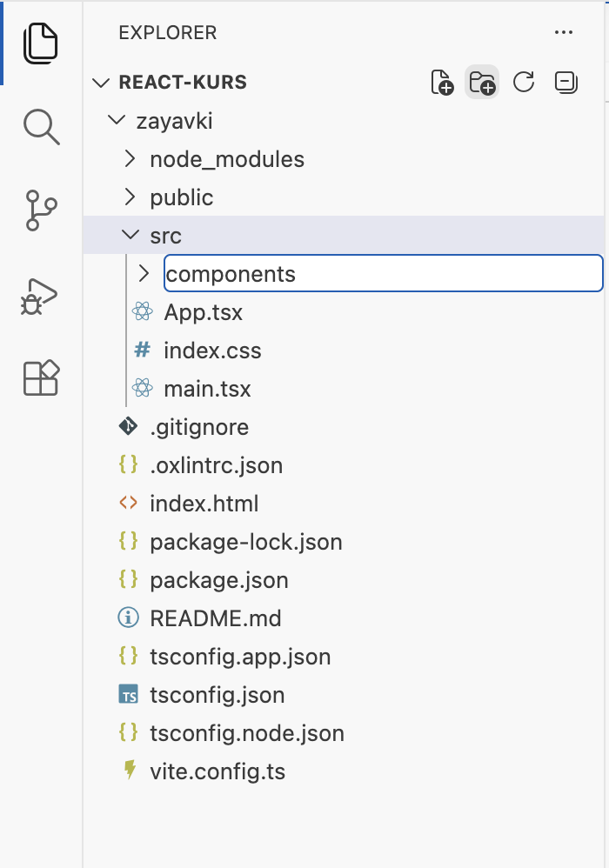
Task: Collapse all folders in Explorer
Action: point(565,83)
